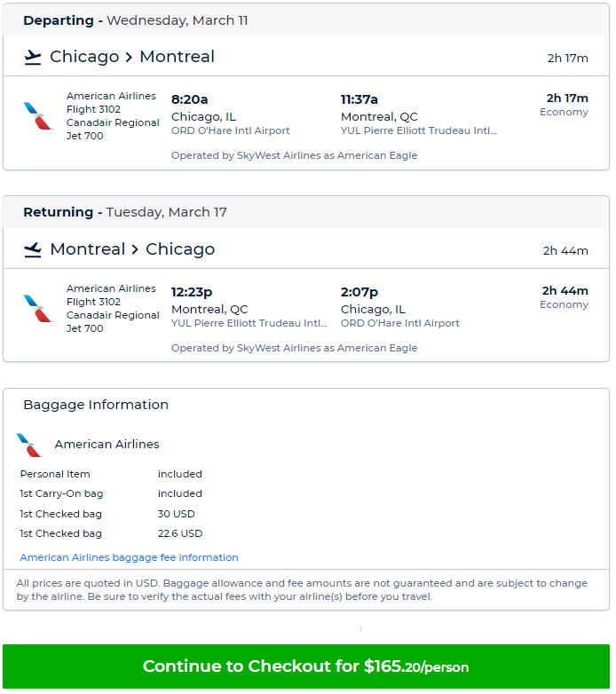Click the Montreal > Chicago route title
Viewport: 616px width, 694px height.
tap(132, 249)
